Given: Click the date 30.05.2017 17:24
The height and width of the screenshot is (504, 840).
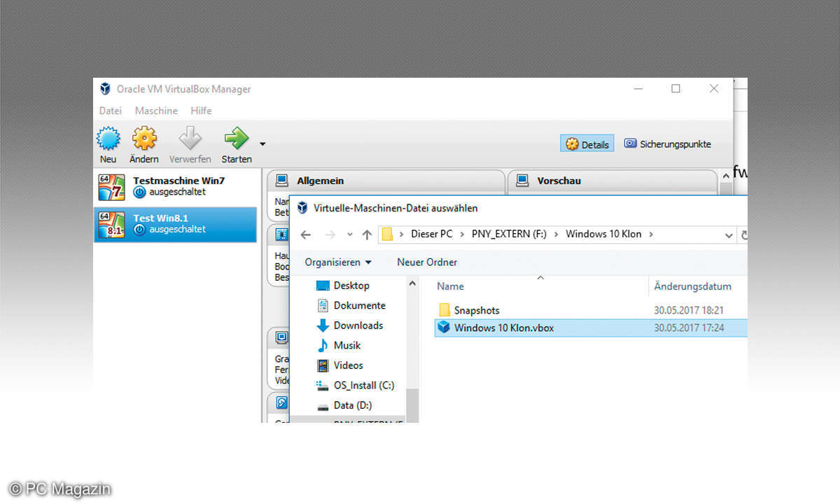Looking at the screenshot, I should point(689,328).
